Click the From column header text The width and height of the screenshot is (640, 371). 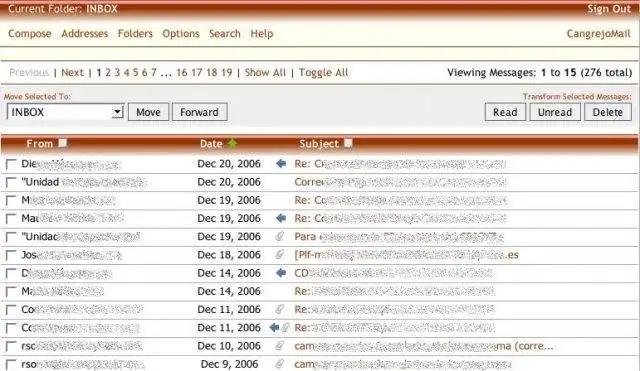point(40,143)
